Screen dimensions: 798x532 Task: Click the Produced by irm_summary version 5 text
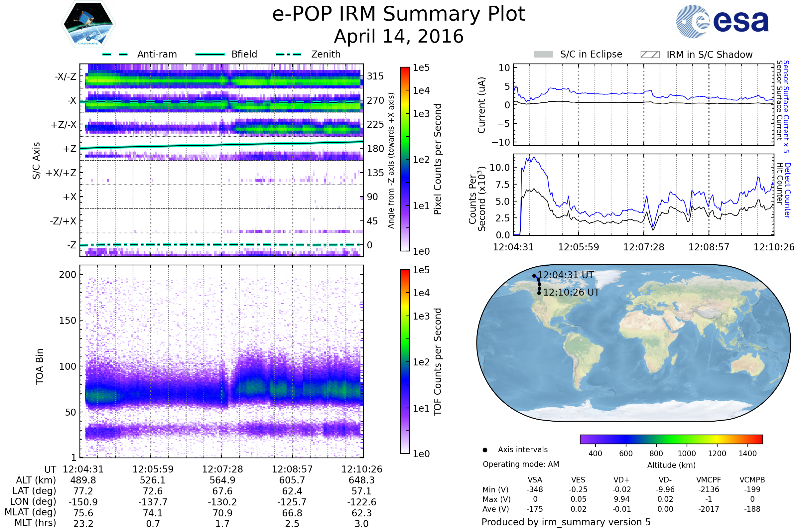click(x=566, y=522)
